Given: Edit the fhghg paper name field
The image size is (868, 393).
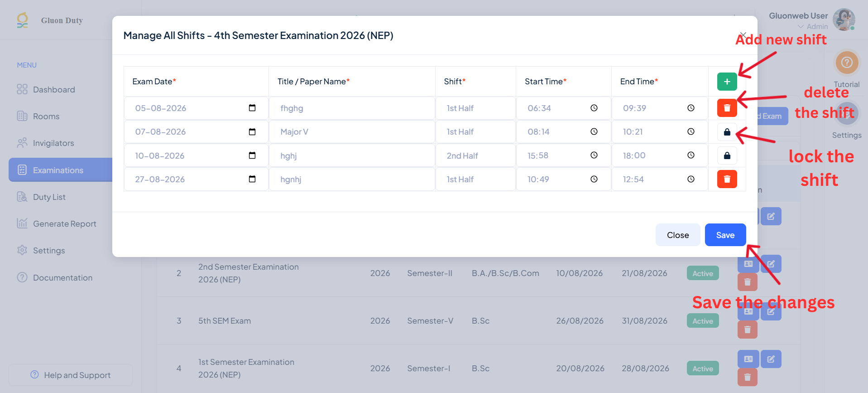Looking at the screenshot, I should [352, 108].
